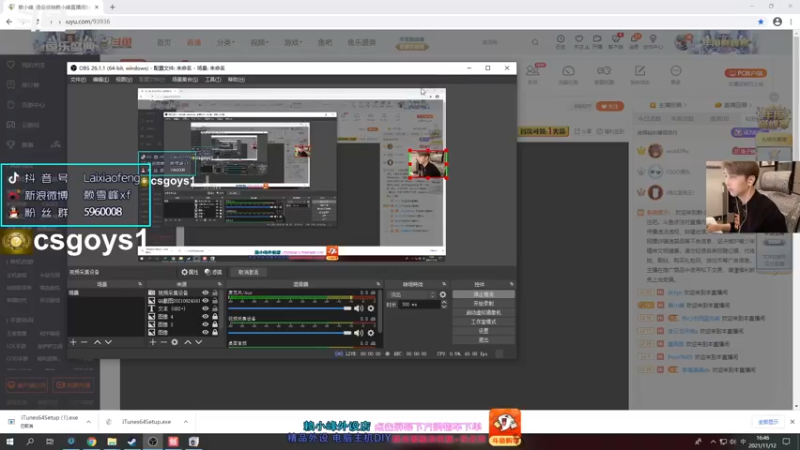Screen dimensions: 800x450
Task: Switch to OBS from the taskbar icon
Action: click(x=153, y=441)
